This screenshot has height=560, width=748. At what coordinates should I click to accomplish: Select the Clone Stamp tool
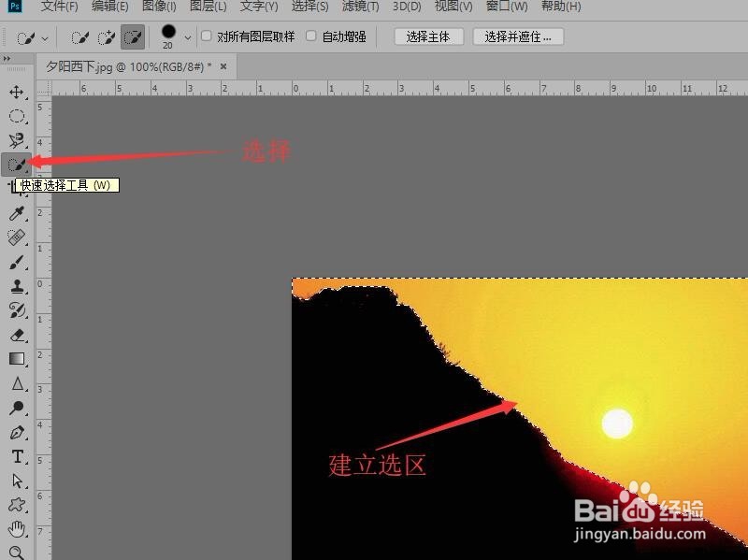(17, 286)
